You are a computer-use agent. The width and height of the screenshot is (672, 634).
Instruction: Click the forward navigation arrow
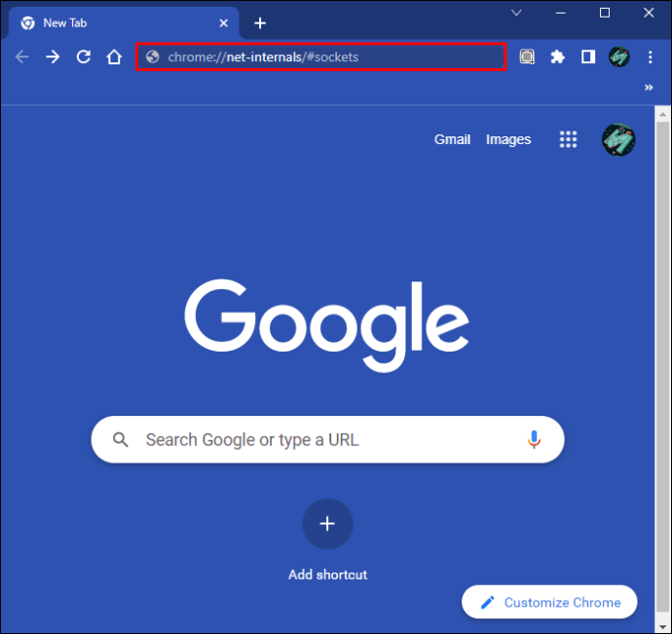[x=53, y=56]
